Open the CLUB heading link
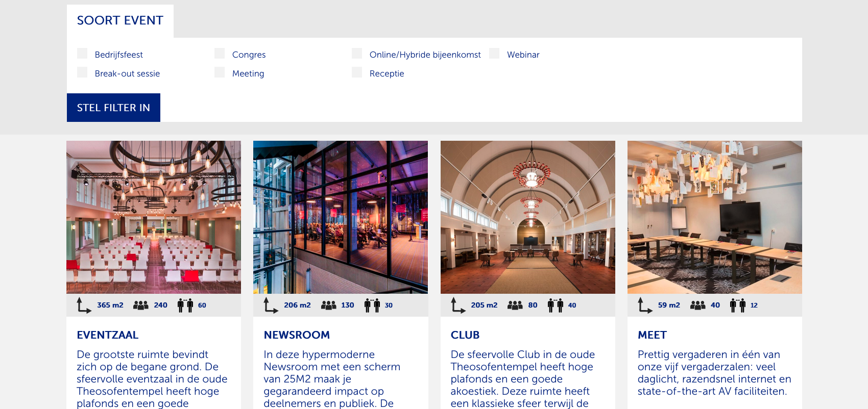 (x=465, y=335)
